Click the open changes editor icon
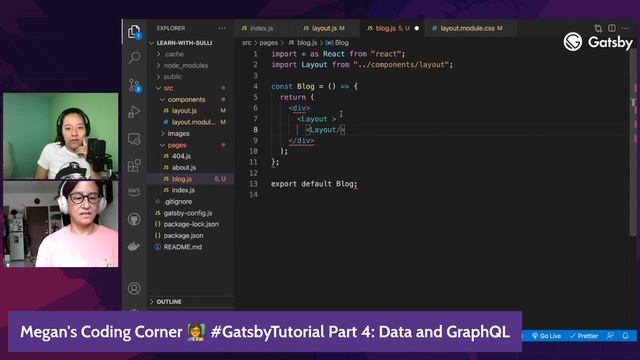The image size is (640, 360). click(598, 28)
